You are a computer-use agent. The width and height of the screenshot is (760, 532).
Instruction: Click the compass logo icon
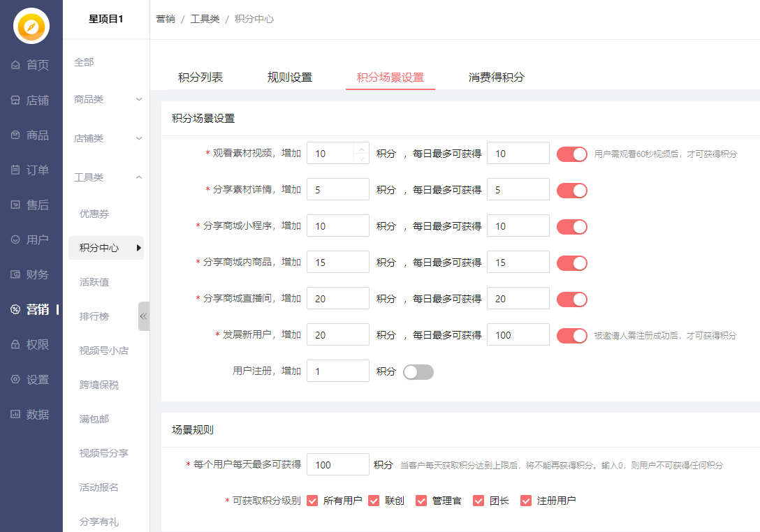click(x=31, y=27)
